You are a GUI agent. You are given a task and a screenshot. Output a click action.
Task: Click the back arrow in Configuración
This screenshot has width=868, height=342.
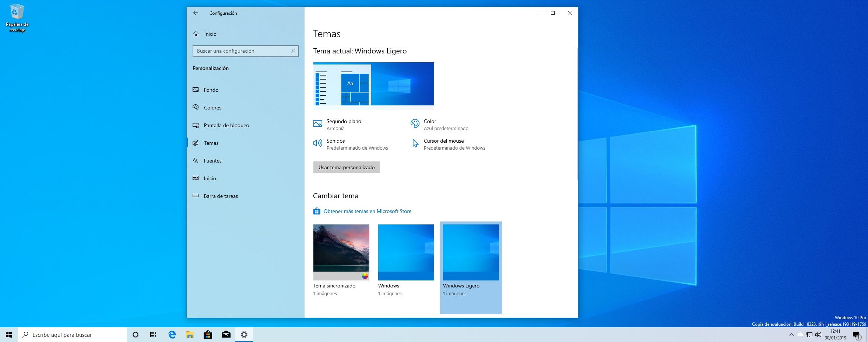pyautogui.click(x=196, y=13)
